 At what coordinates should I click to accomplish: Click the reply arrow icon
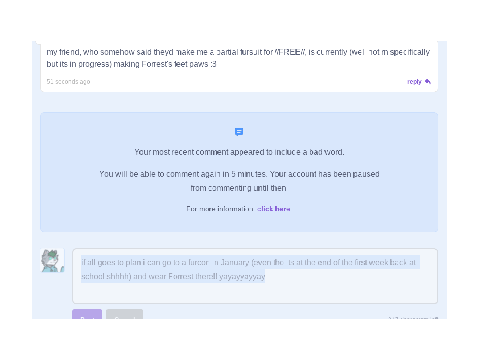pyautogui.click(x=428, y=82)
